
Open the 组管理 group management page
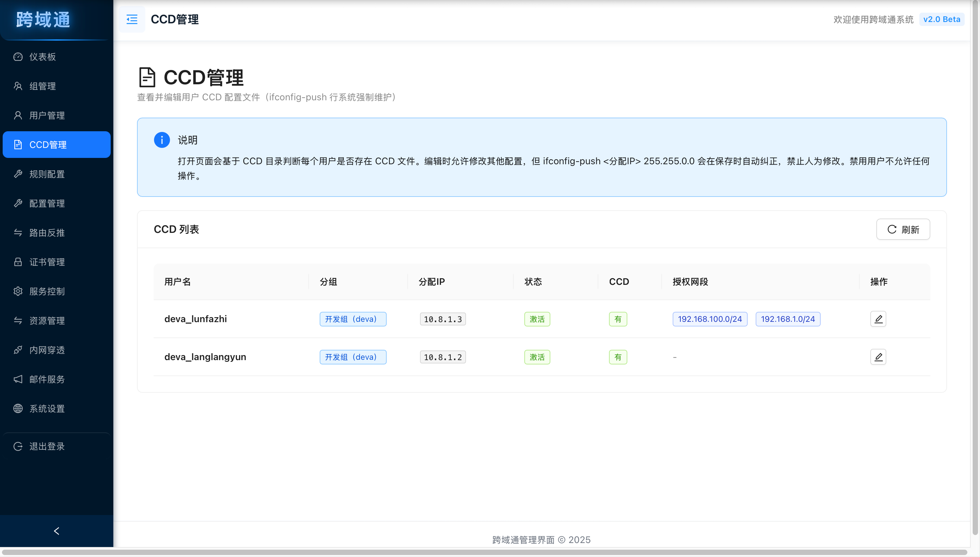pyautogui.click(x=42, y=86)
